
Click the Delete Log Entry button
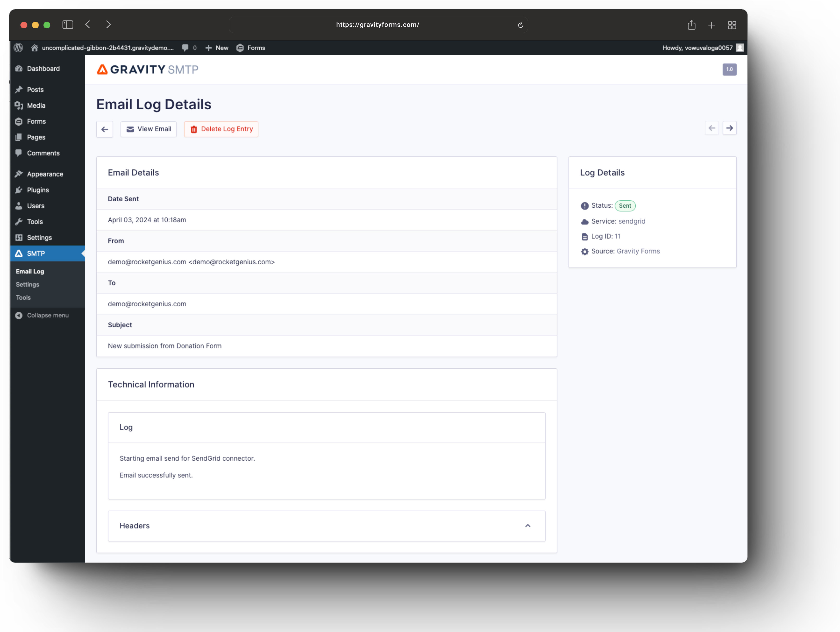point(221,129)
